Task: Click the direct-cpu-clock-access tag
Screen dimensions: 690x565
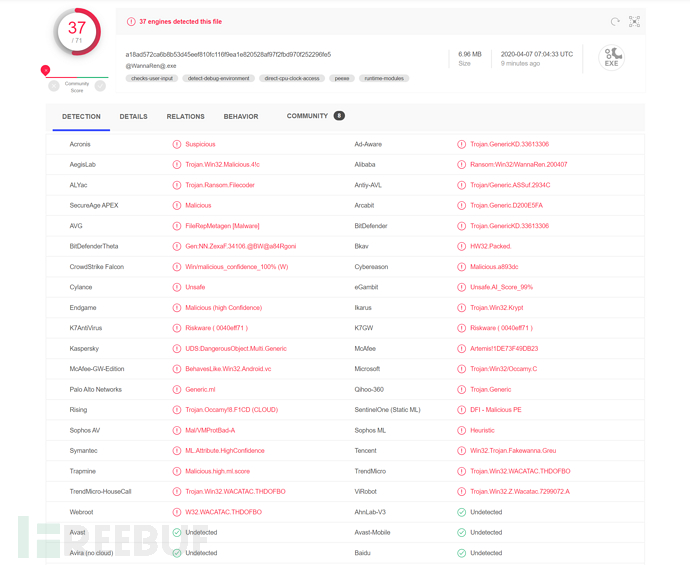Action: click(292, 78)
